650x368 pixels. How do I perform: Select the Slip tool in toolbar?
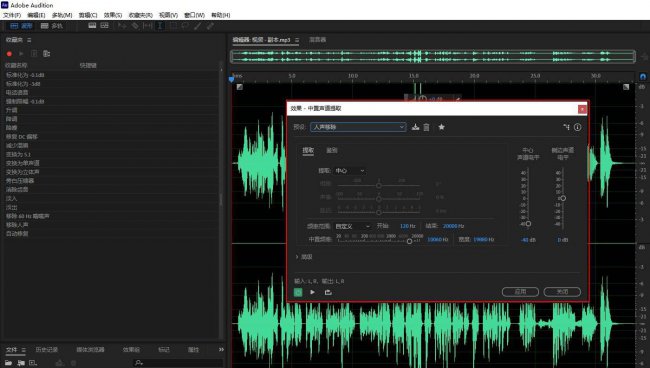point(148,26)
